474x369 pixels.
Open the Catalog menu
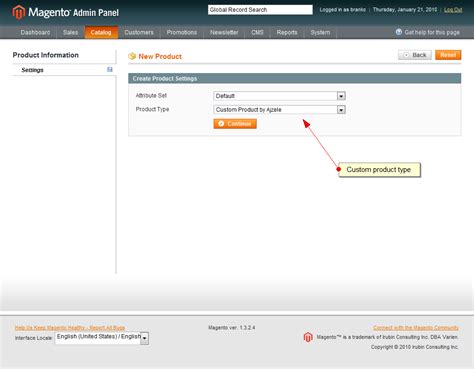coord(101,32)
